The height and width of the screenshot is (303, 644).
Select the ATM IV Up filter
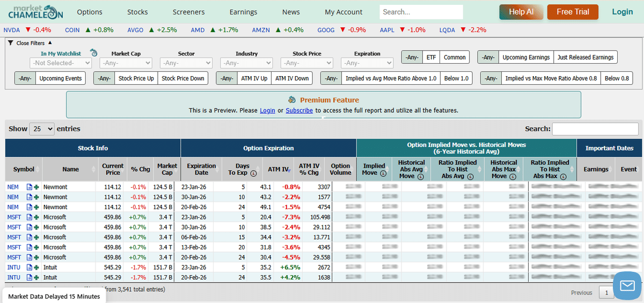tap(254, 78)
